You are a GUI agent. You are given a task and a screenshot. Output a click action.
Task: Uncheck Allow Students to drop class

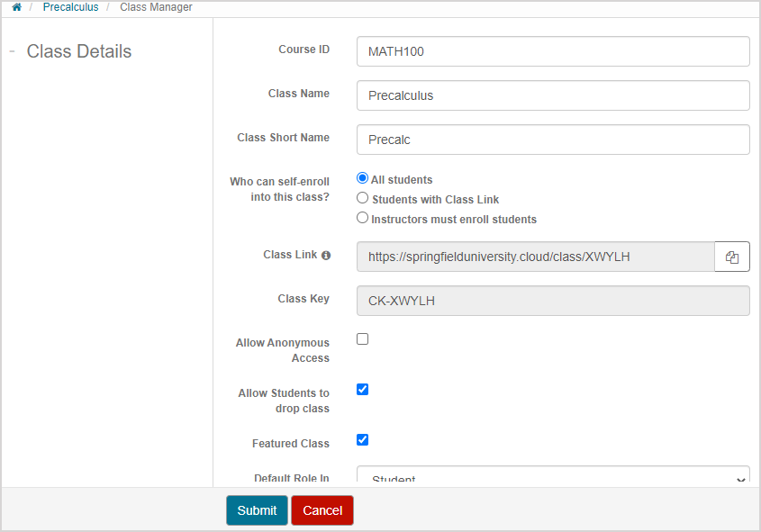(363, 390)
